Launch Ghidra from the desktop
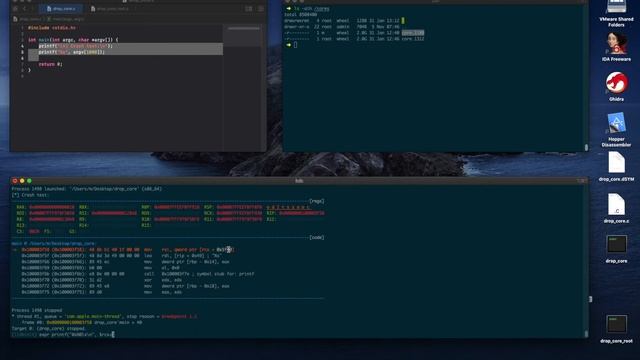The height and width of the screenshot is (360, 640). 616,87
